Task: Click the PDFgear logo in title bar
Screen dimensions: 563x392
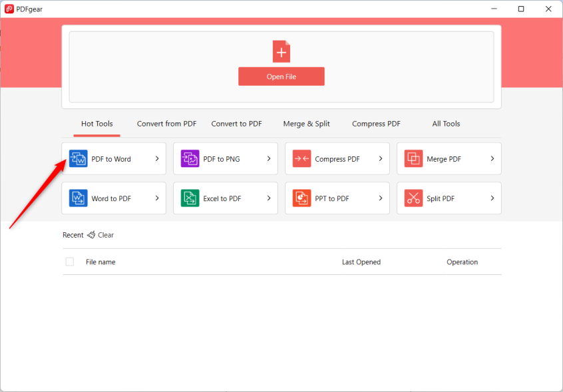Action: (9, 9)
